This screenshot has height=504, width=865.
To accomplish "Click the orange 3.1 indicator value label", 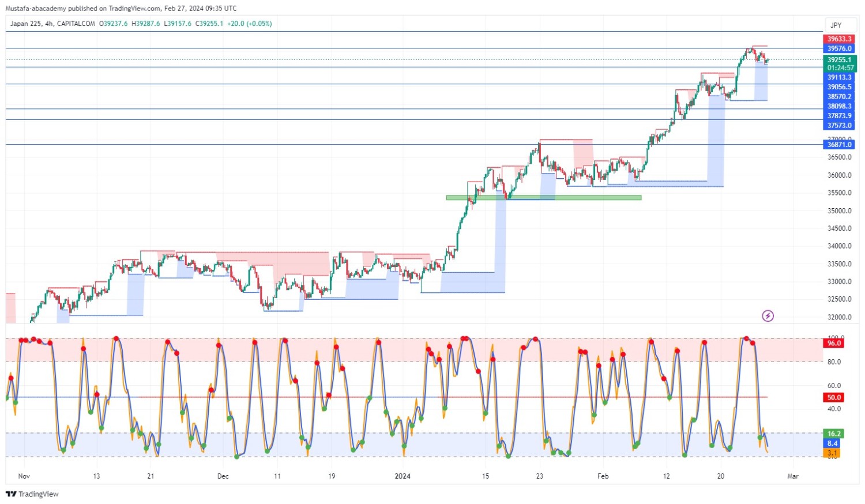I will (833, 453).
